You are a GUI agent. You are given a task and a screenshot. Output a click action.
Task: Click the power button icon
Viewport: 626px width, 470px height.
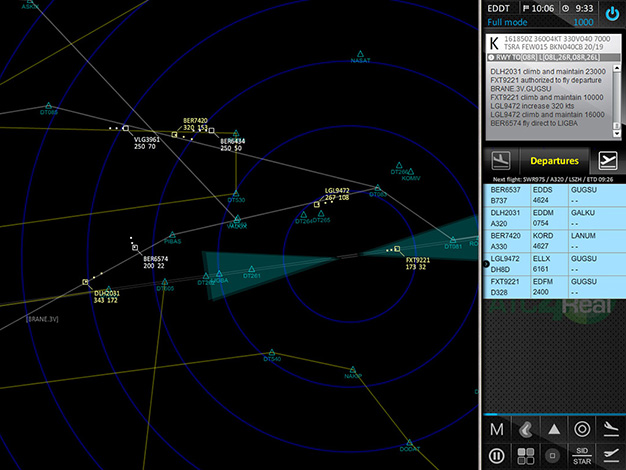pyautogui.click(x=610, y=16)
